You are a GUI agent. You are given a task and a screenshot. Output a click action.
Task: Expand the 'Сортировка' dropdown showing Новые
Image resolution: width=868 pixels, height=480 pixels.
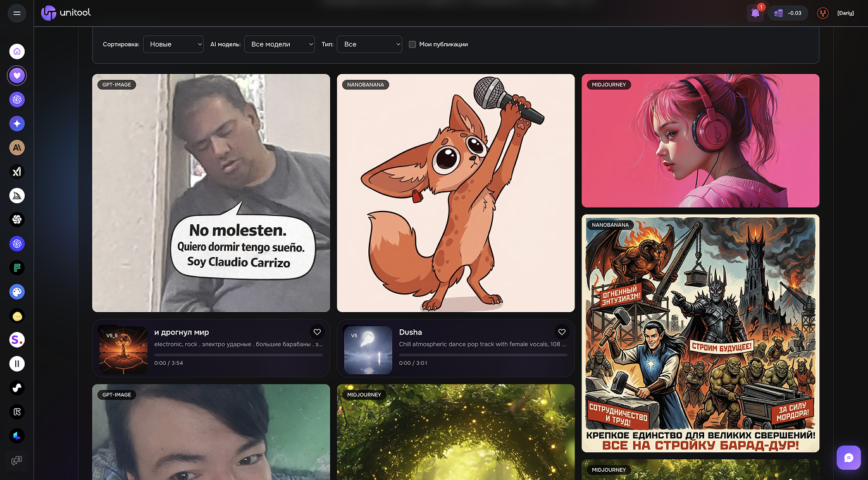pyautogui.click(x=173, y=44)
